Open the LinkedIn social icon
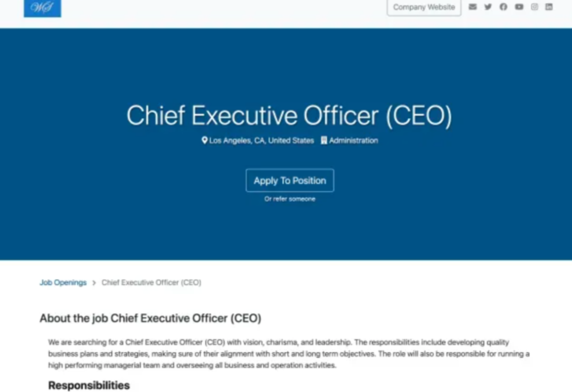The width and height of the screenshot is (572, 392). tap(549, 7)
